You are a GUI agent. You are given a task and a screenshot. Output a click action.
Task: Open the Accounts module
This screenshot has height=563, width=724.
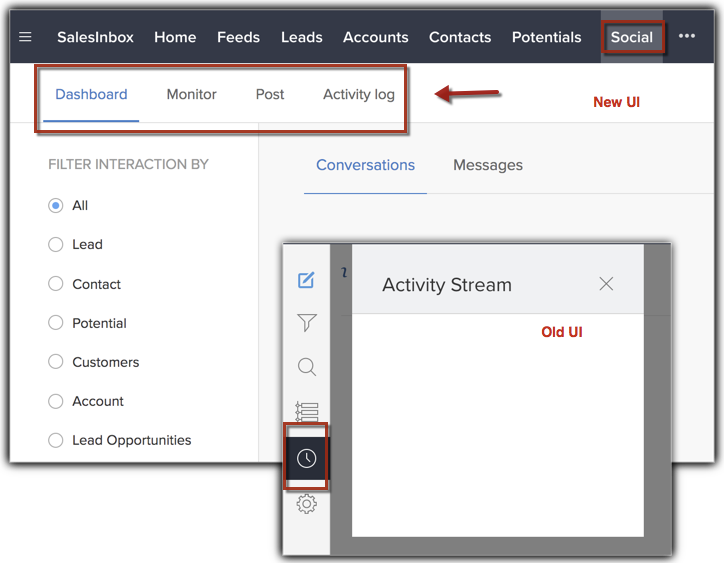[375, 37]
